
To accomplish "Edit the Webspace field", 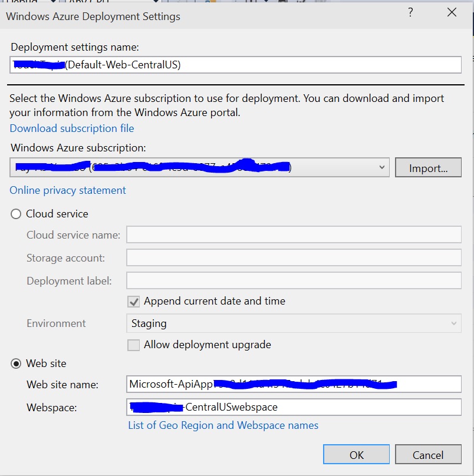I will (294, 407).
